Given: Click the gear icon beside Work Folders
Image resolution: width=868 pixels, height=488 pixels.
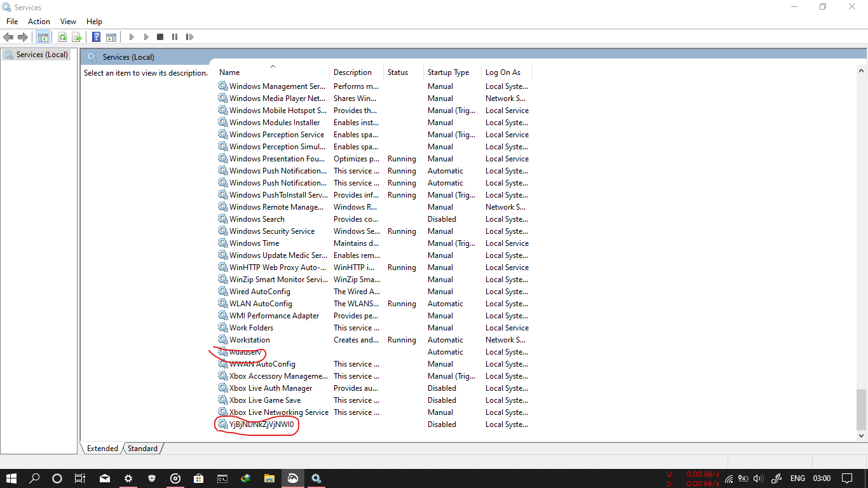Looking at the screenshot, I should (x=222, y=328).
